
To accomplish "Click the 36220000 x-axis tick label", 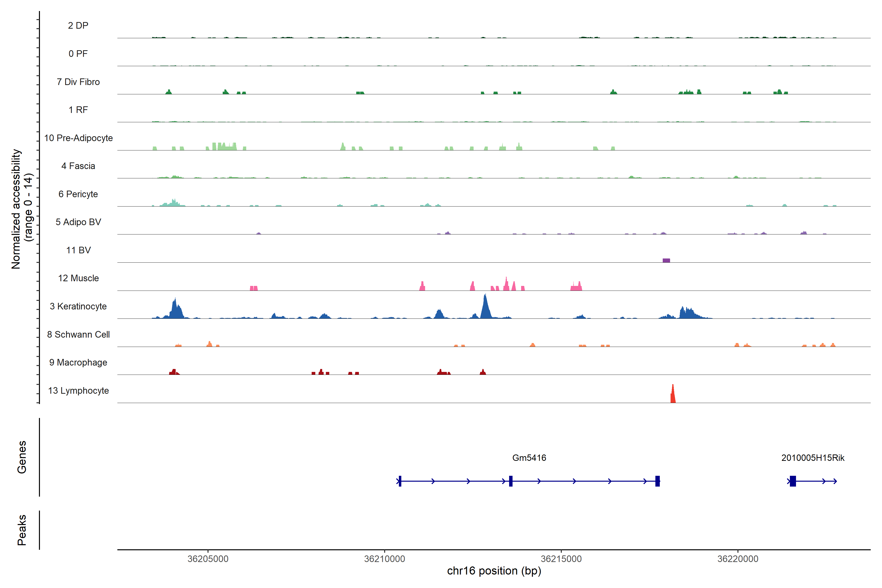I will pyautogui.click(x=738, y=559).
